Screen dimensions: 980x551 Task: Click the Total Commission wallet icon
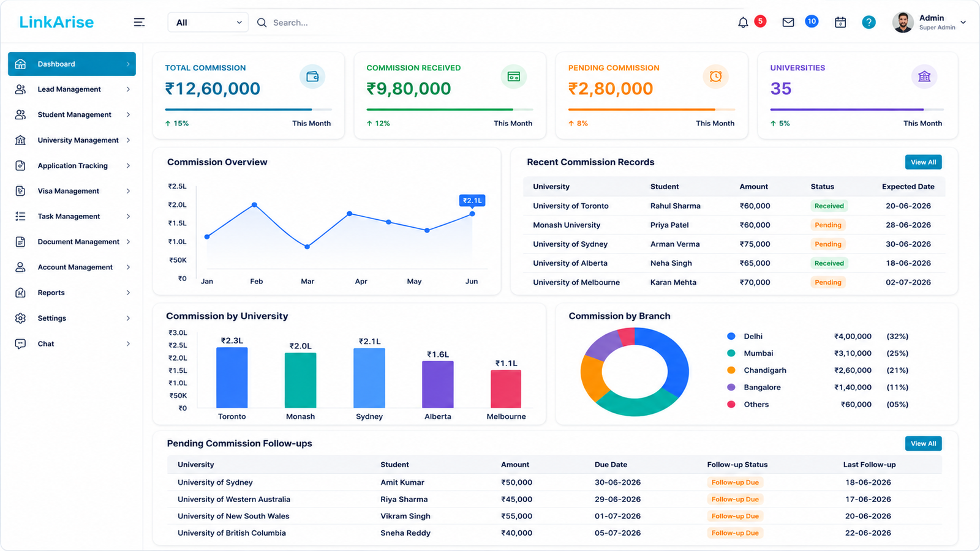[312, 77]
